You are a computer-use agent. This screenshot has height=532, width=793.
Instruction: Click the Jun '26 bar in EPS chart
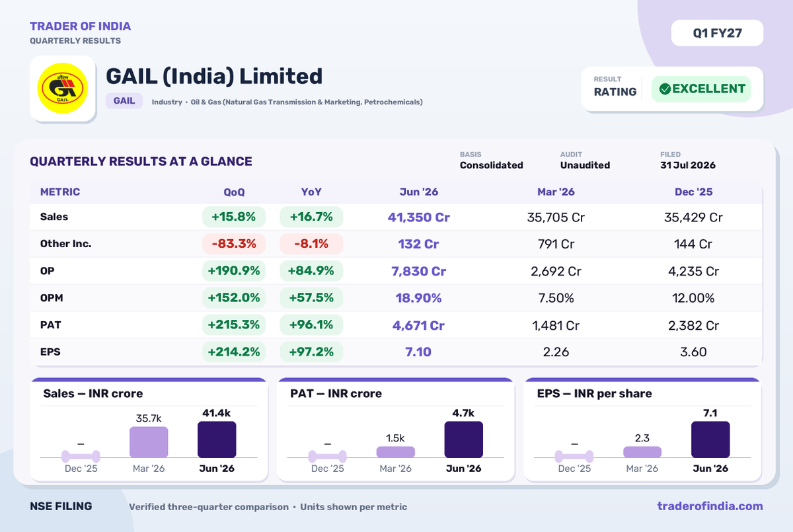click(x=710, y=439)
